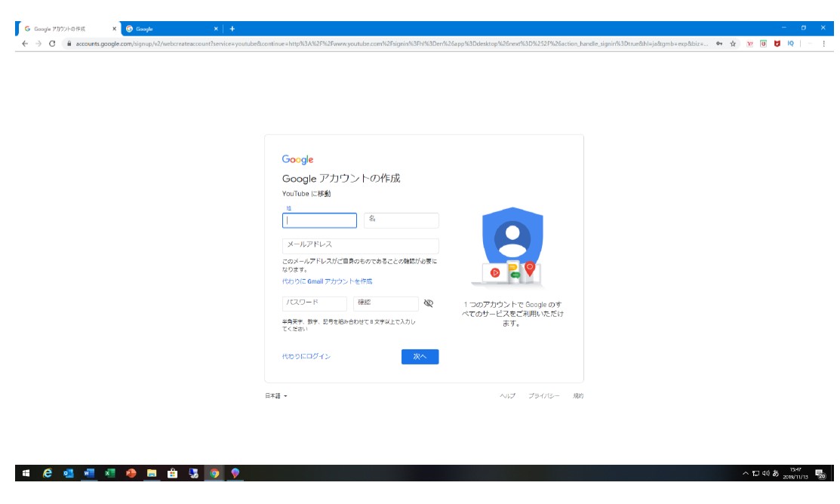Expand hidden system tray icons chevron
The height and width of the screenshot is (504, 840).
(x=745, y=473)
